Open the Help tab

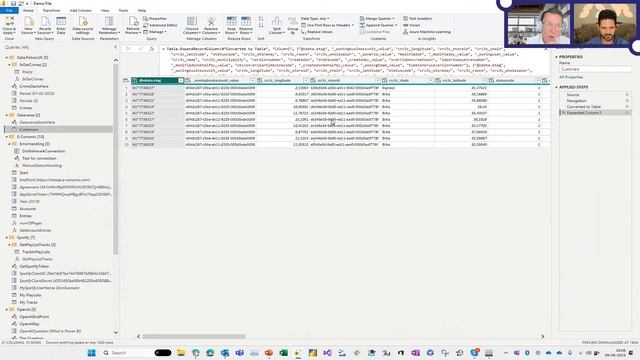click(x=142, y=10)
